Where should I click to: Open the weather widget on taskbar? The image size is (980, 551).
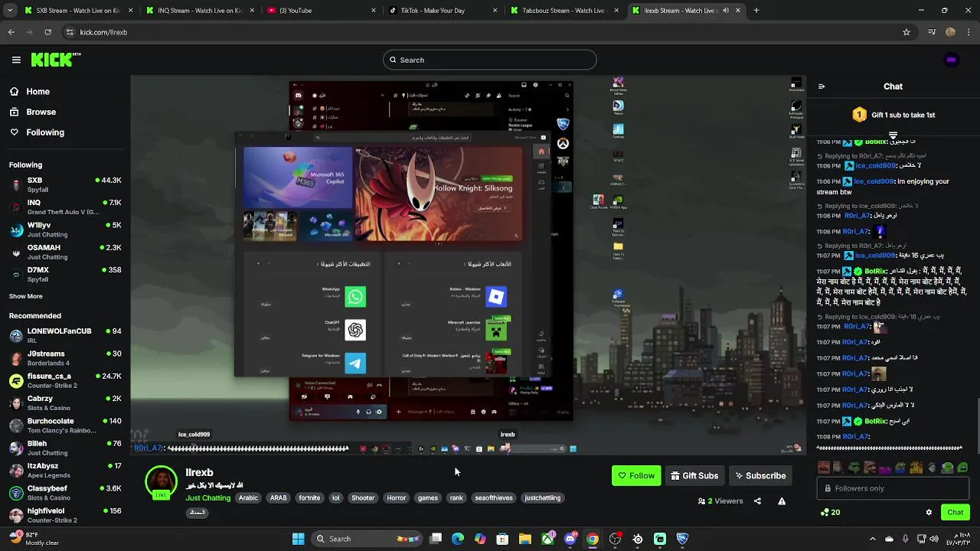click(34, 539)
